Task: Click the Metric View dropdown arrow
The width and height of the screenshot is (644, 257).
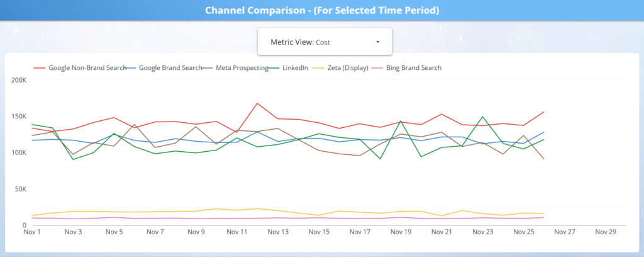Action: pos(377,42)
